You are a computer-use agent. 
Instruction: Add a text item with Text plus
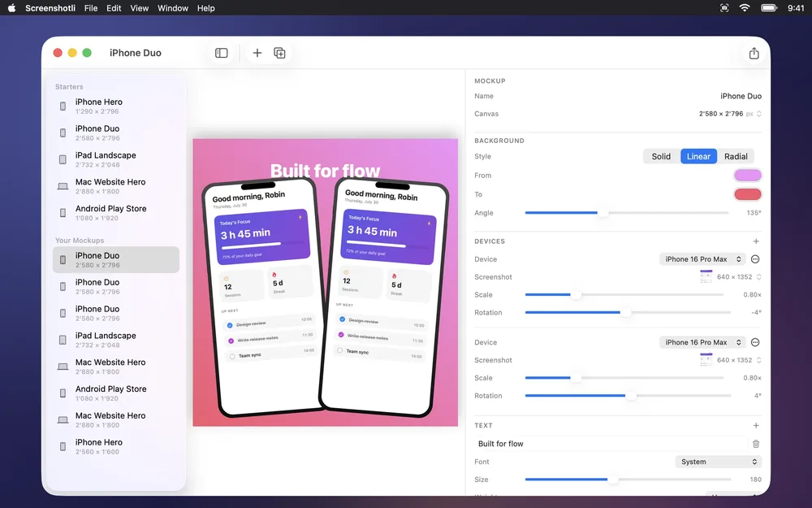(756, 426)
